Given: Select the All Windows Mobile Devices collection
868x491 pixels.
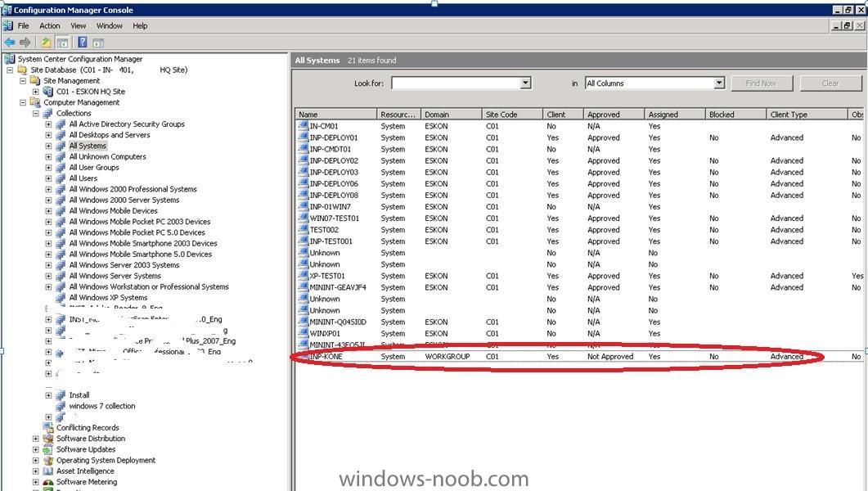Looking at the screenshot, I should click(113, 211).
